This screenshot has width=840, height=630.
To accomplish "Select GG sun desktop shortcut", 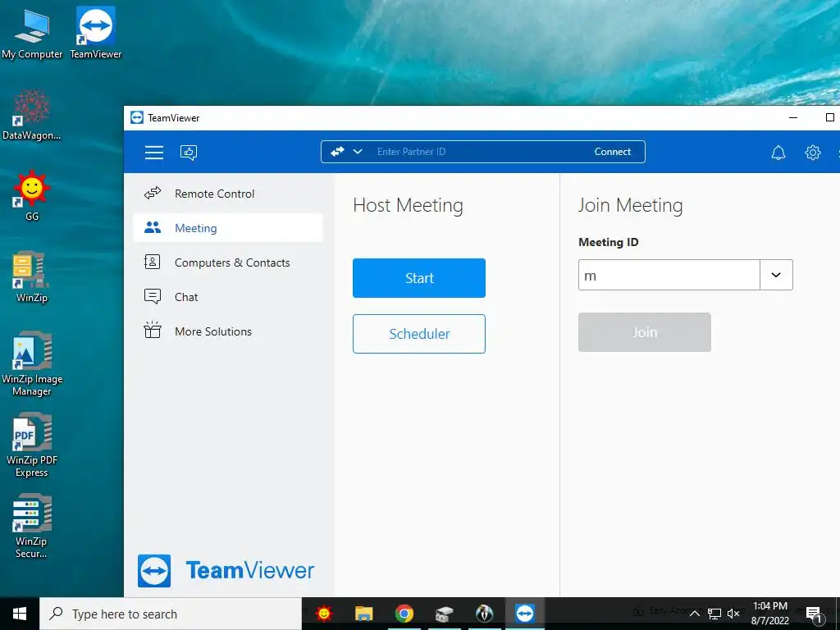I will tap(32, 195).
